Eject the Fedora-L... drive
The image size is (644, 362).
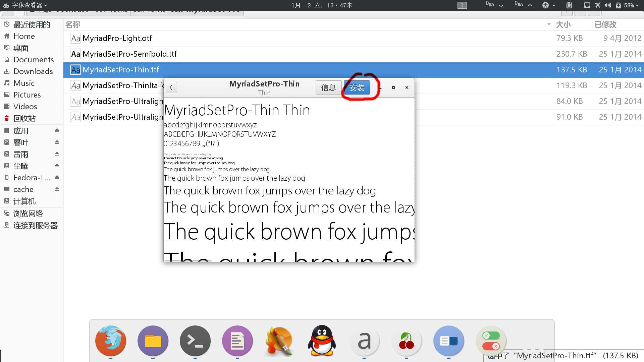pyautogui.click(x=57, y=177)
